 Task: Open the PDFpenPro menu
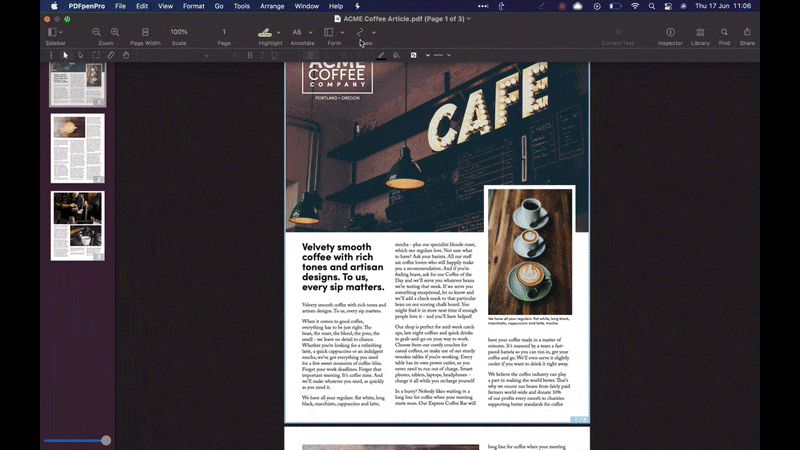point(87,6)
